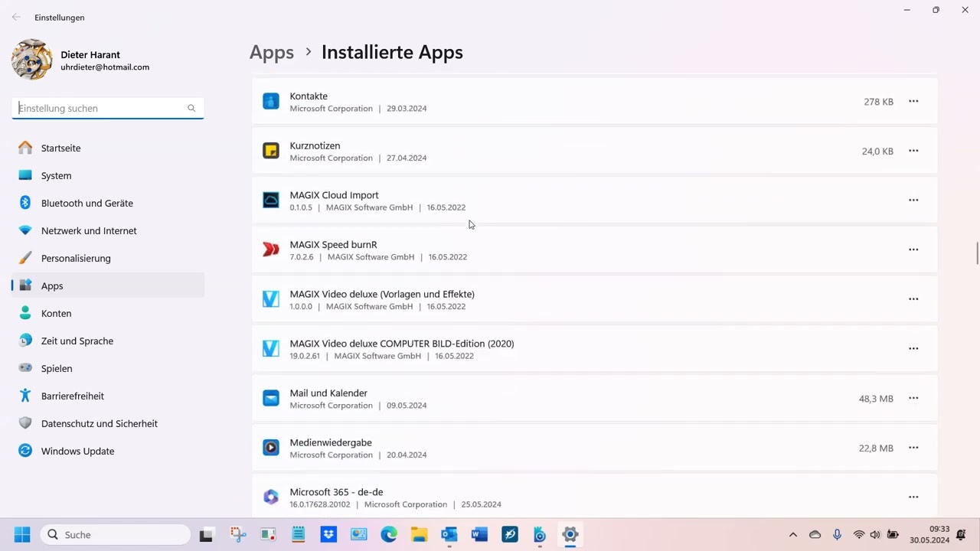Click the volume speaker tray icon
This screenshot has width=980, height=551.
pos(875,534)
